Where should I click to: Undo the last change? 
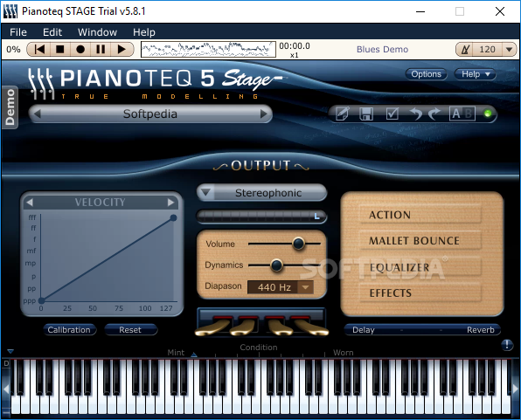pyautogui.click(x=415, y=114)
